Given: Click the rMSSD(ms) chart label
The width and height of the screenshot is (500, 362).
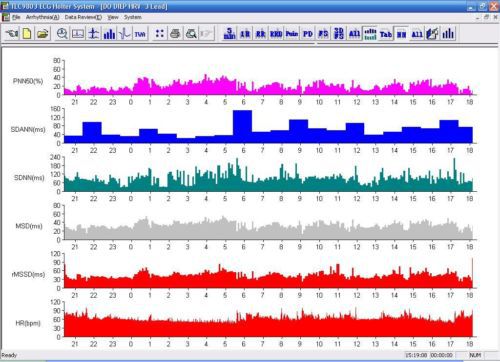Looking at the screenshot, I should pyautogui.click(x=28, y=274).
